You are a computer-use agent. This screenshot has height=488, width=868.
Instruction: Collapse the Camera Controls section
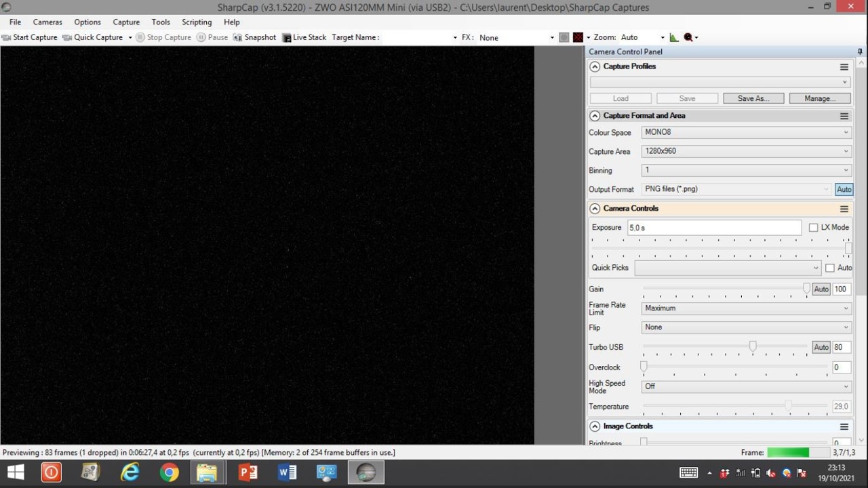595,209
